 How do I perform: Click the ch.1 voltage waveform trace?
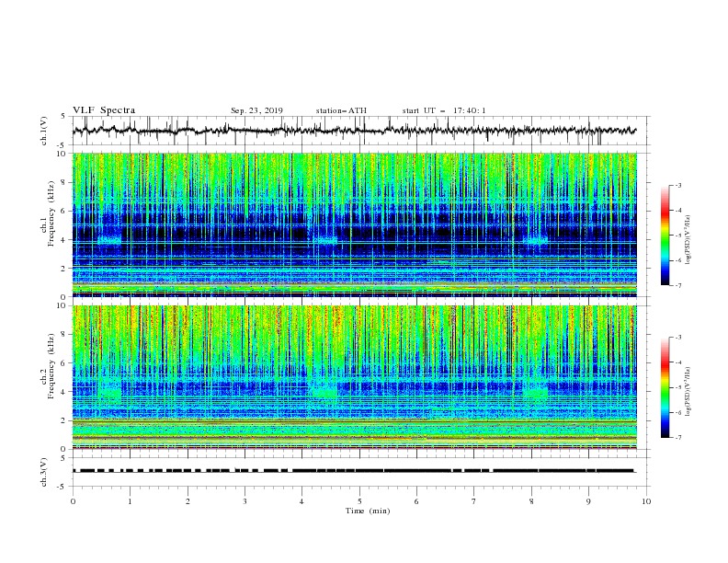point(354,131)
